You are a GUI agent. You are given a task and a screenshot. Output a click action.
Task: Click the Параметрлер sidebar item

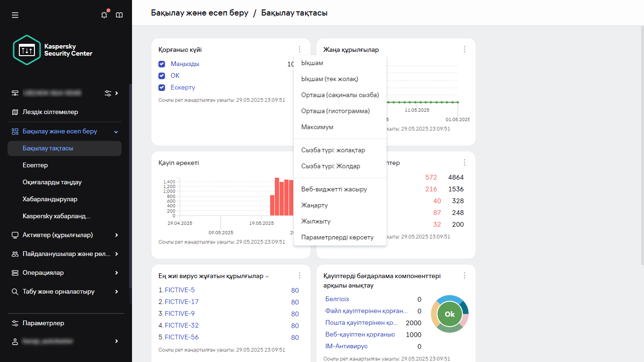[43, 323]
